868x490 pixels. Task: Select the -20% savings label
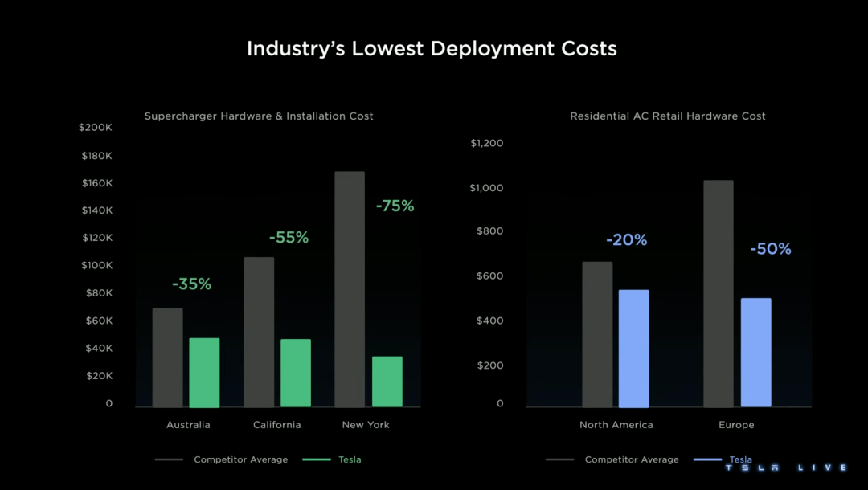tap(627, 240)
